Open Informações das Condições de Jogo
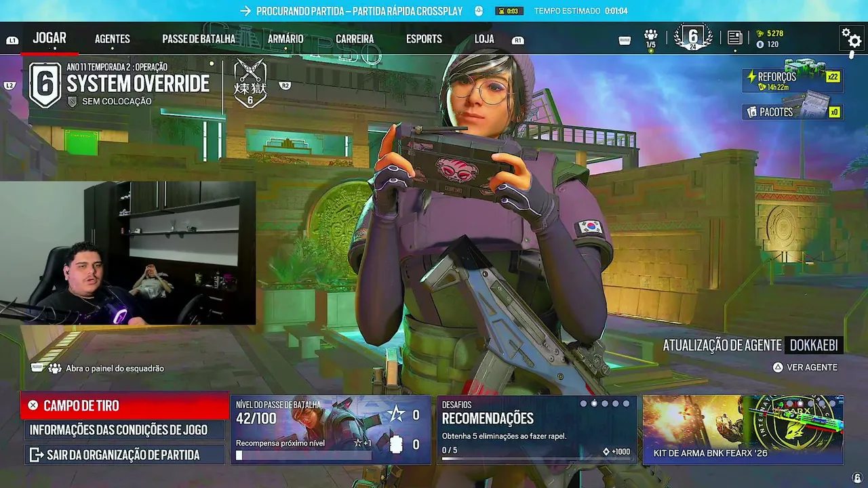 (125, 430)
